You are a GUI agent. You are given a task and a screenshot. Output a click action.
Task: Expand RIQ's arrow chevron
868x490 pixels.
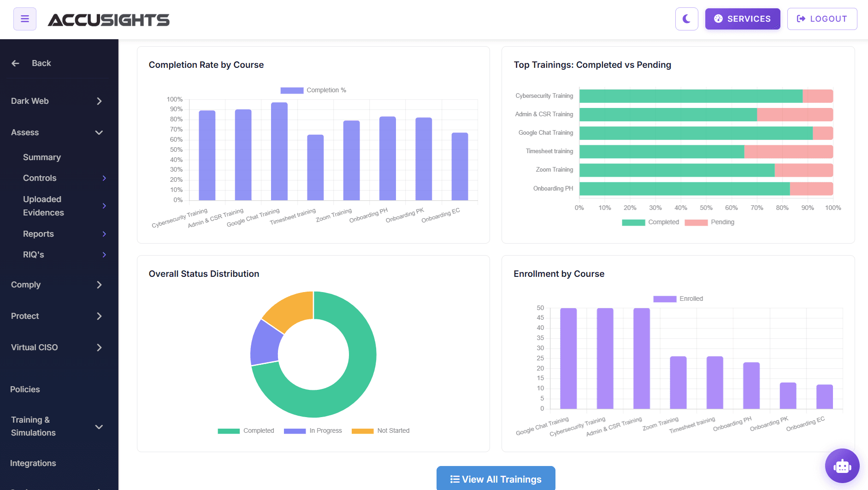(104, 255)
